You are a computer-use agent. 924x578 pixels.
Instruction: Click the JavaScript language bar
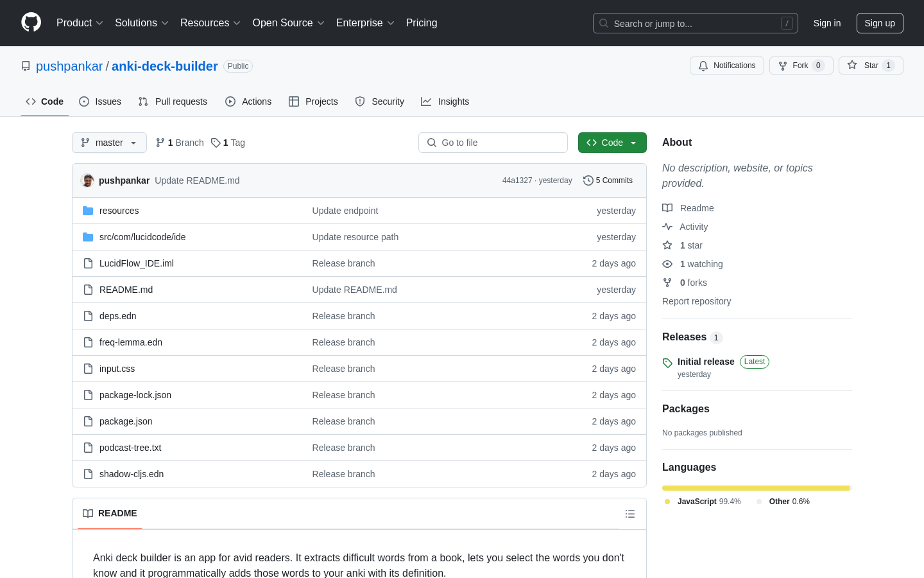tap(756, 488)
